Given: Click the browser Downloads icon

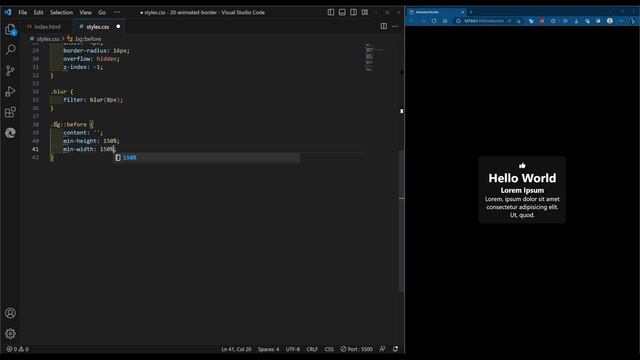Looking at the screenshot, I should click(x=576, y=21).
